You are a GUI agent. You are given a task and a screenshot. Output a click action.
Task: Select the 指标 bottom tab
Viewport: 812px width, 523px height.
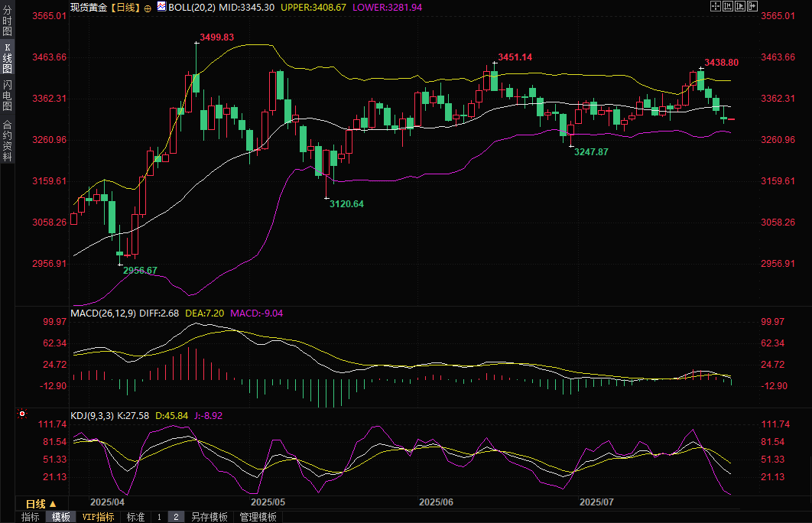(30, 517)
